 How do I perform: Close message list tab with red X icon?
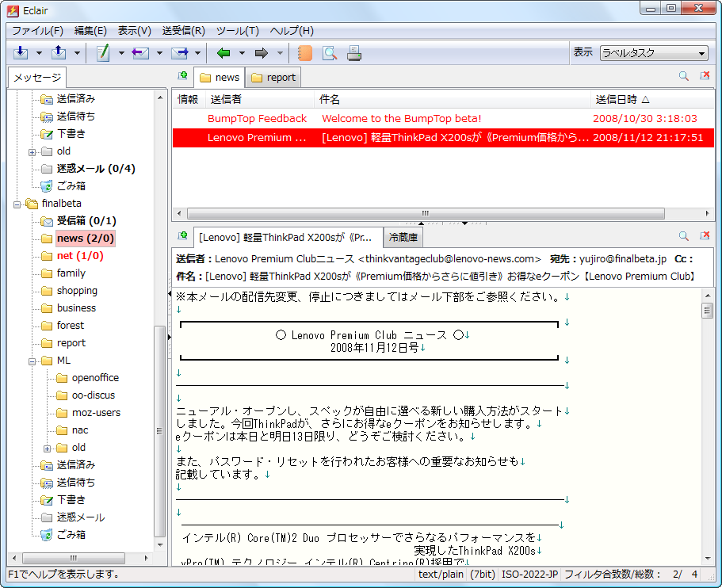click(705, 75)
